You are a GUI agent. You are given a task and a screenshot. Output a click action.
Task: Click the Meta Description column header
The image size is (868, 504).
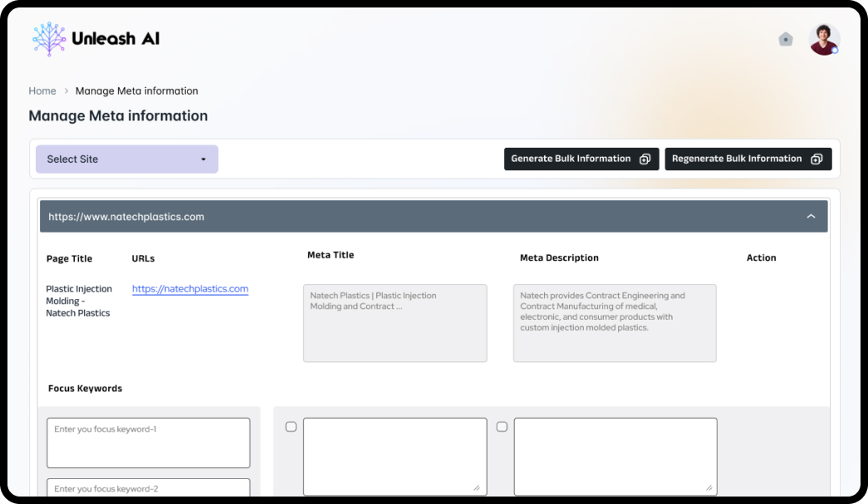pos(559,257)
